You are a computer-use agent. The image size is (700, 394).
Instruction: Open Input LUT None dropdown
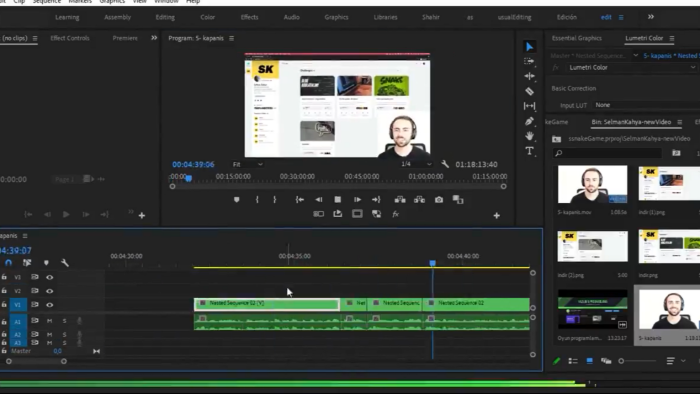(646, 105)
